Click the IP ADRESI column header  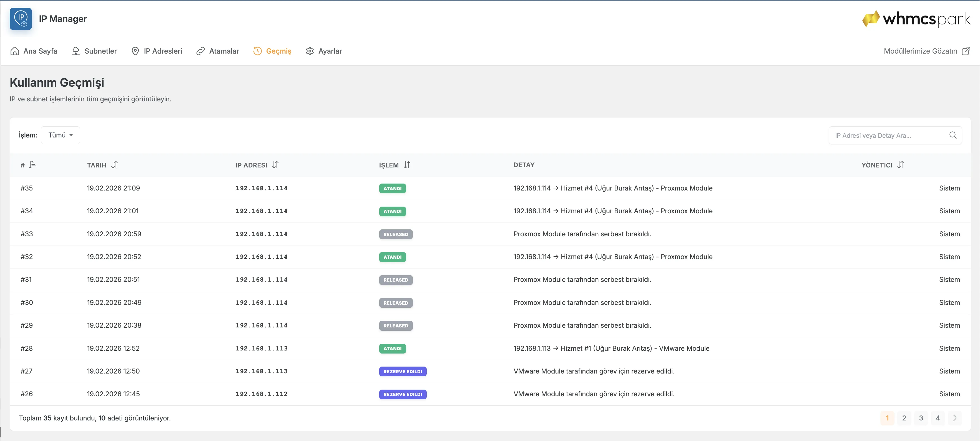[x=251, y=165]
